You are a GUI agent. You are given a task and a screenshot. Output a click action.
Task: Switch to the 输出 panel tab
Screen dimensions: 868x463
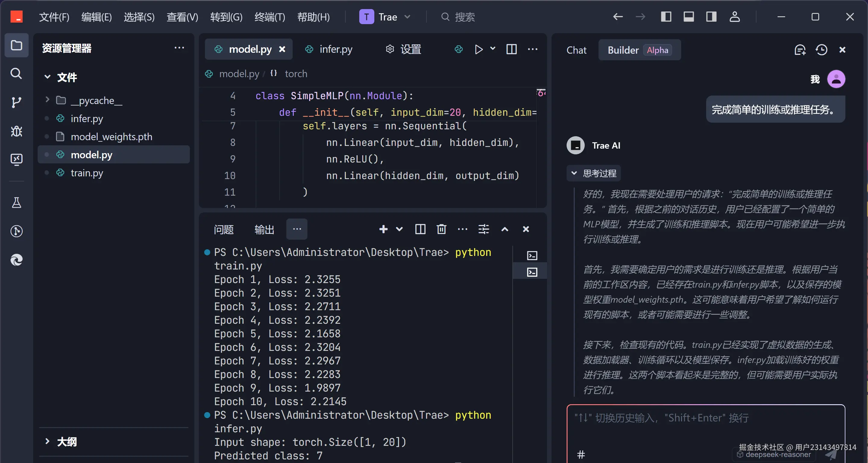264,229
